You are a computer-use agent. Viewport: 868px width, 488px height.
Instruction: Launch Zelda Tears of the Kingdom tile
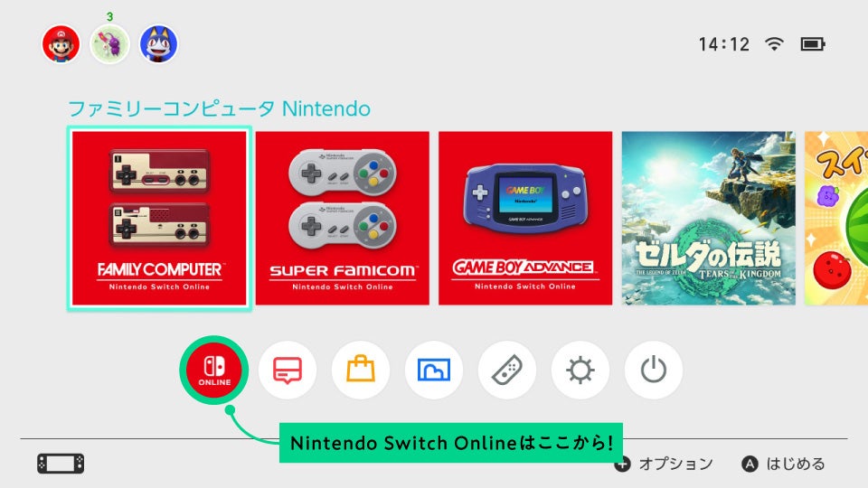(x=709, y=218)
